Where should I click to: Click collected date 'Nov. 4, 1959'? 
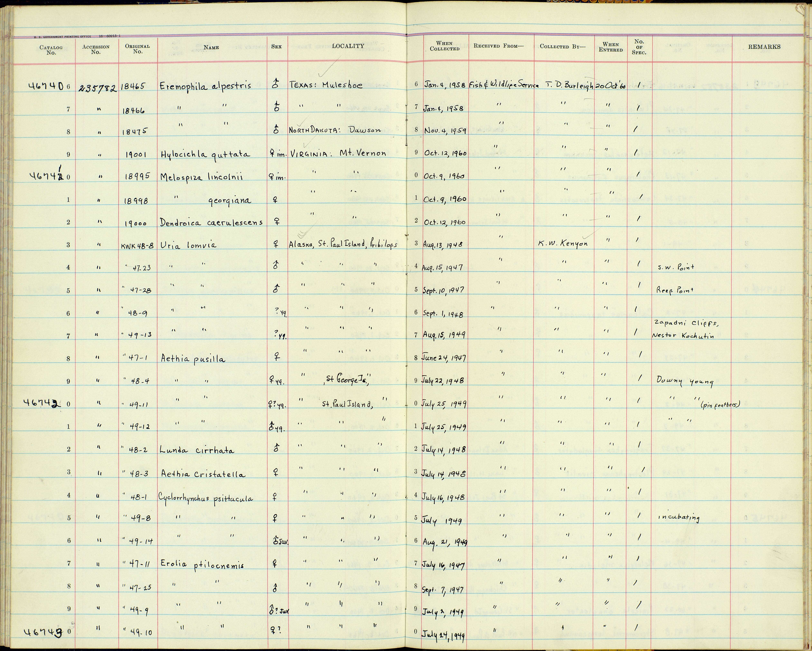tap(445, 131)
